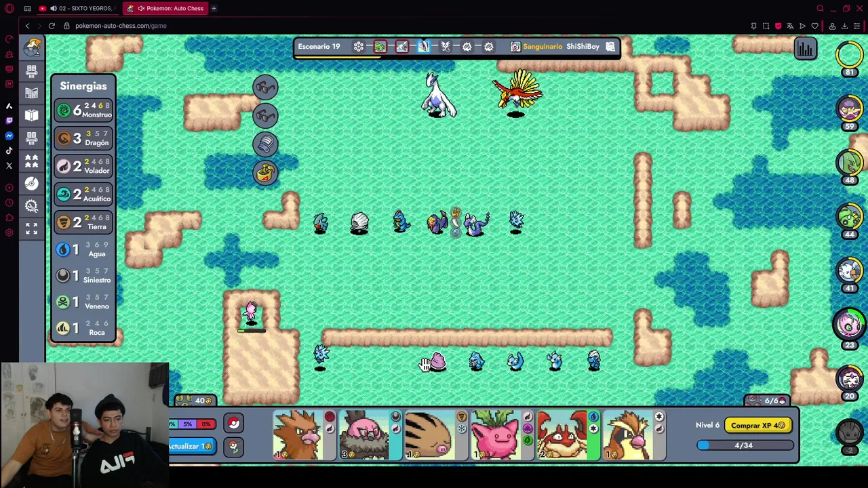Open X in the Opera sidebar
The width and height of the screenshot is (868, 488).
click(9, 165)
